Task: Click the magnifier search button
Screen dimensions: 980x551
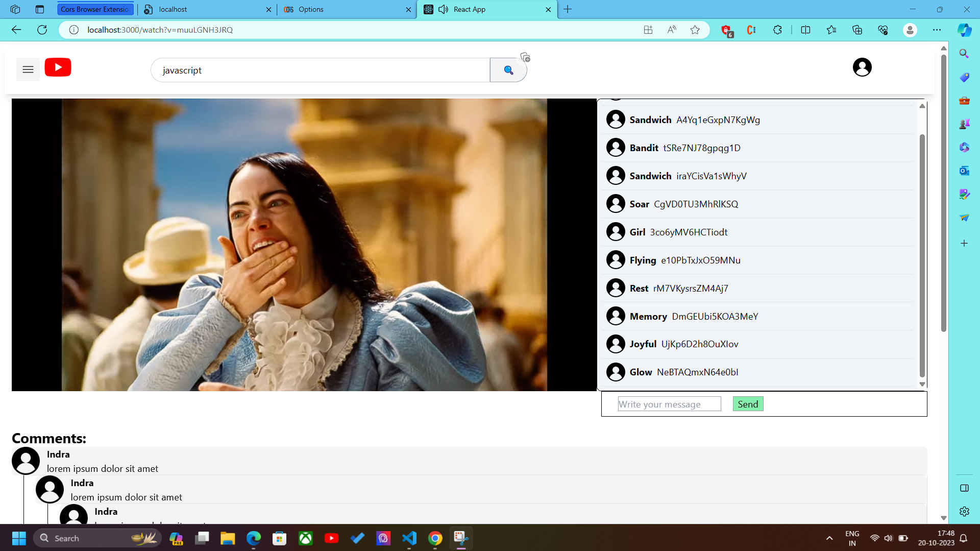Action: click(508, 70)
